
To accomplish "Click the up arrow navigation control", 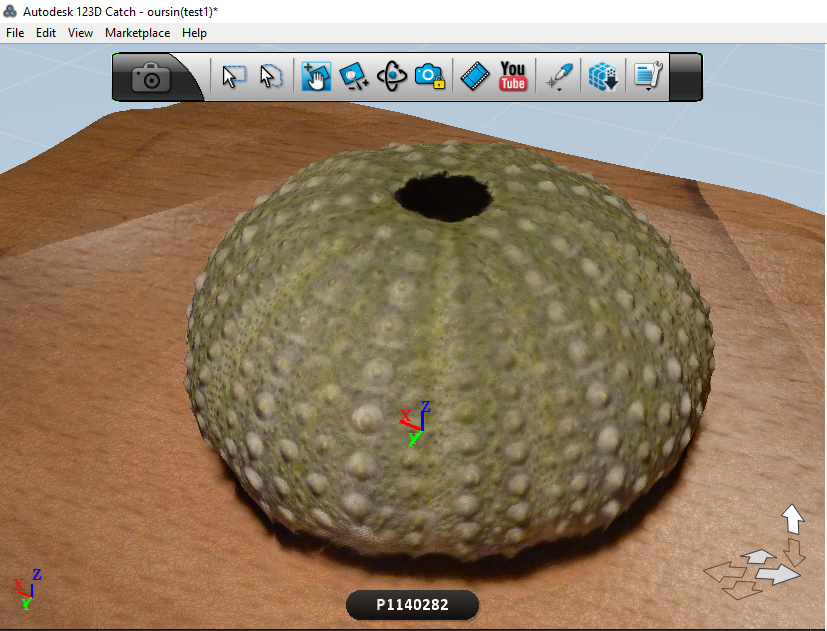I will [x=792, y=519].
